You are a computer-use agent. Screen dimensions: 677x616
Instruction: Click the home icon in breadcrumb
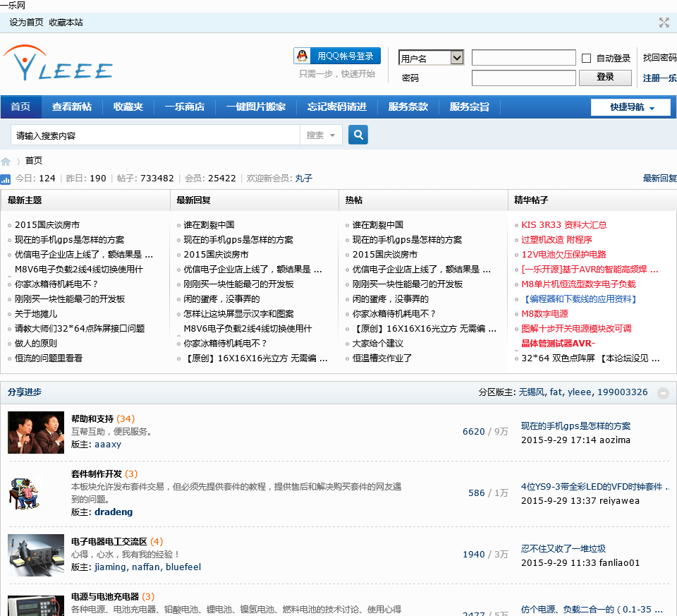[6, 161]
